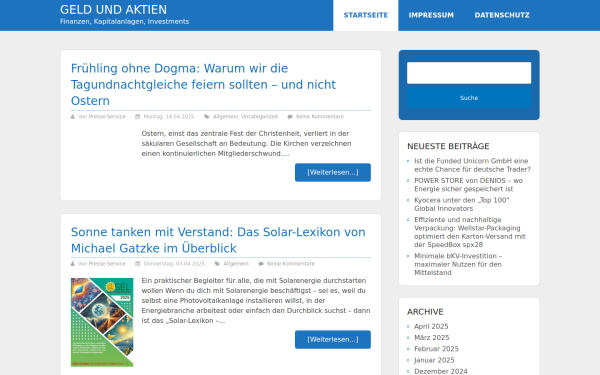Screen dimensions: 600x375
Task: Open Minimale bKV-Investition post link
Action: point(458,264)
